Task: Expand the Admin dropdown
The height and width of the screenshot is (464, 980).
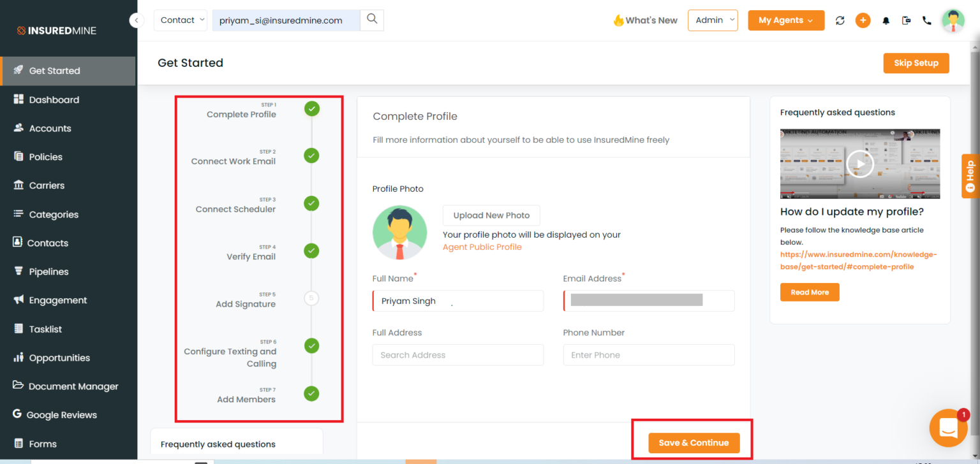Action: (x=713, y=20)
